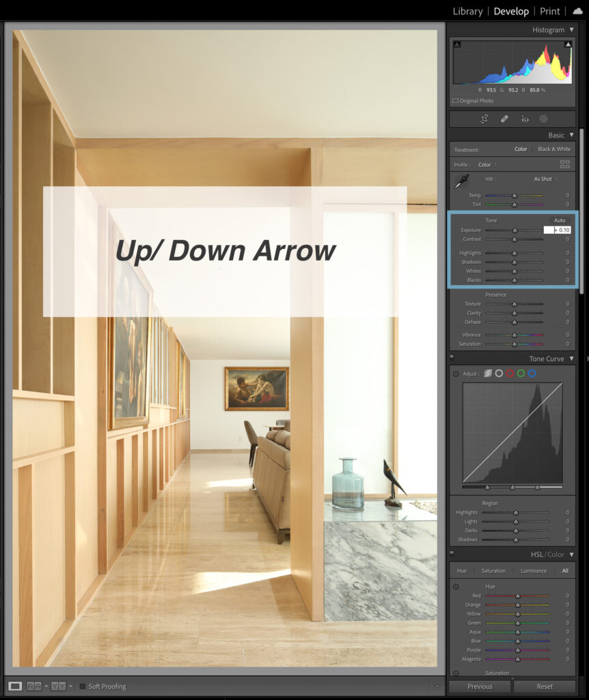This screenshot has width=589, height=700.
Task: Click the histogram graph
Action: (x=512, y=62)
